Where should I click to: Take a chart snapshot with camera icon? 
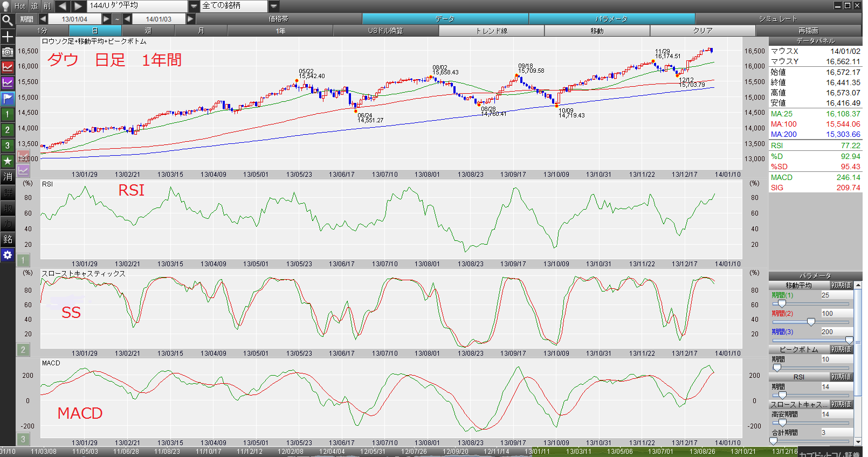click(x=8, y=52)
